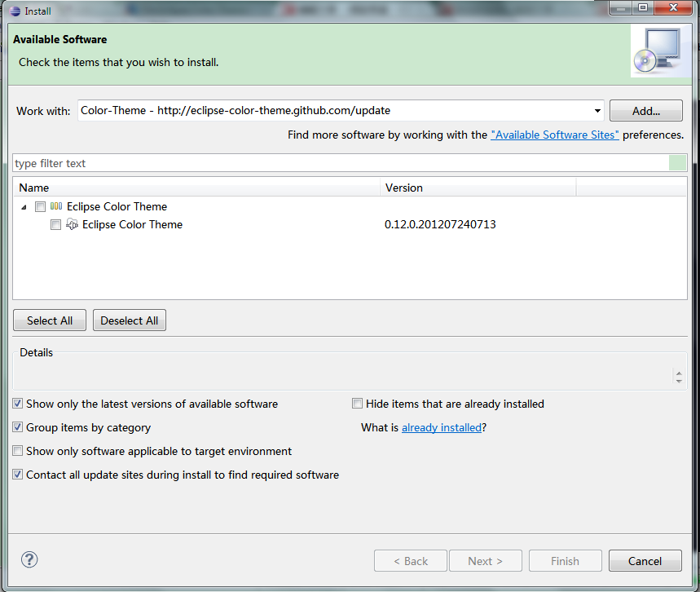
Task: Click the Cancel button
Action: click(645, 561)
